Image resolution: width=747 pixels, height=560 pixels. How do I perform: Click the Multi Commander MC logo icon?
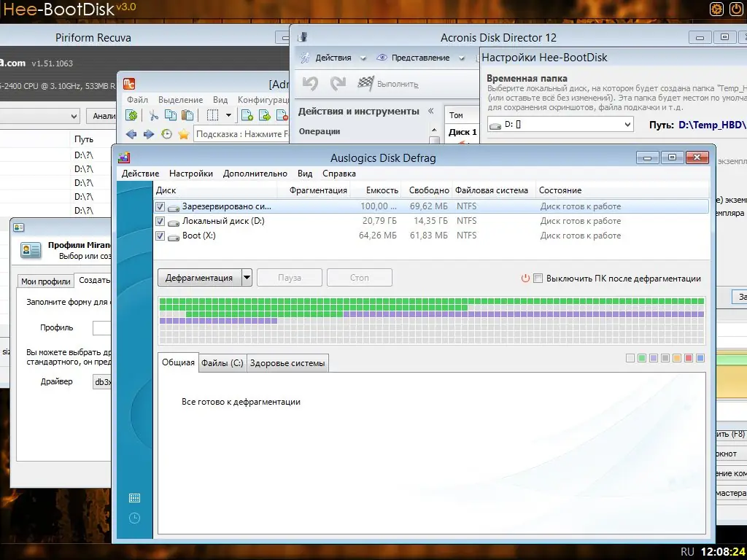129,84
